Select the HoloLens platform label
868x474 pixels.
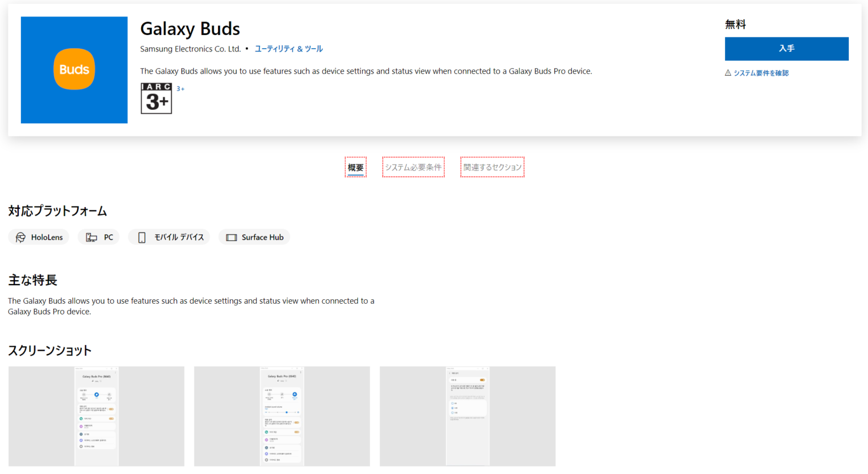47,238
